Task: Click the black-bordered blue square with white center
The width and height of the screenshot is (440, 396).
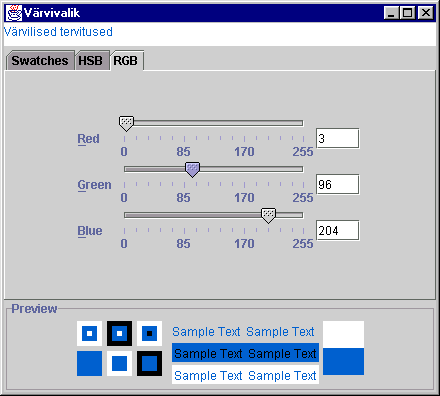Action: pyautogui.click(x=119, y=333)
